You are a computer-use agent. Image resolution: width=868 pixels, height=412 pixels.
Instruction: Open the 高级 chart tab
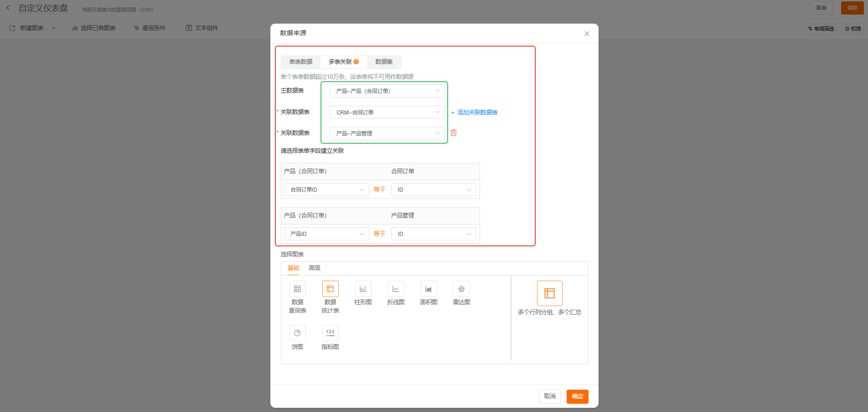(x=315, y=268)
